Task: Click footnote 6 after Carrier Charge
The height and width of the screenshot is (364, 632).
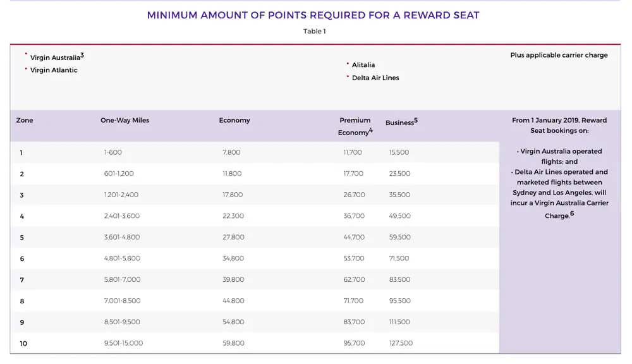Action: pos(572,214)
